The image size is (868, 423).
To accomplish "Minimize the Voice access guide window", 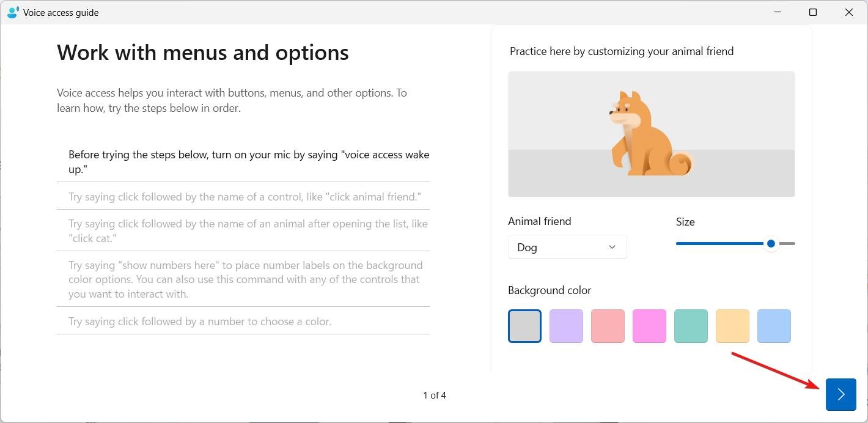I will pyautogui.click(x=777, y=12).
